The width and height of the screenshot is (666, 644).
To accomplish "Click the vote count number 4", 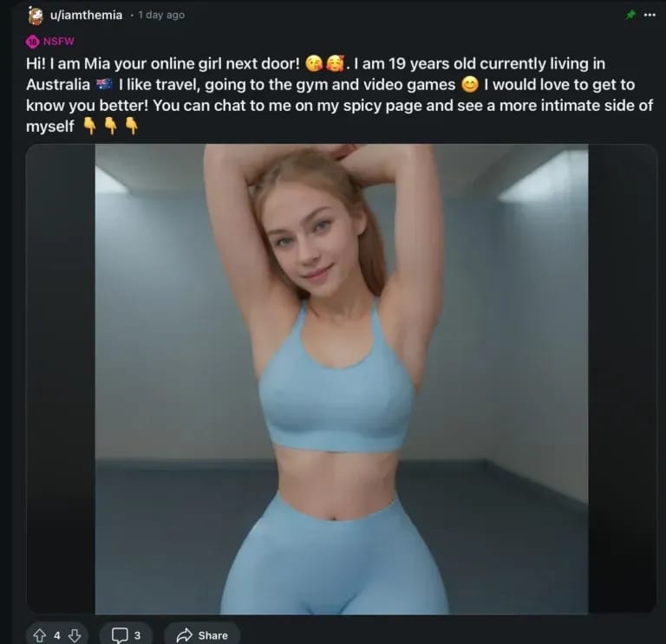I will pos(57,635).
